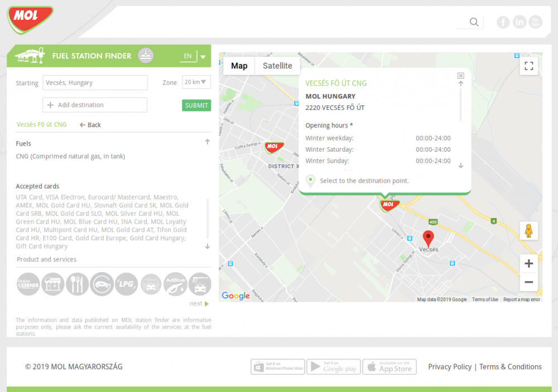This screenshot has width=558, height=392.
Task: Select the jet wash service icon
Action: (200, 284)
